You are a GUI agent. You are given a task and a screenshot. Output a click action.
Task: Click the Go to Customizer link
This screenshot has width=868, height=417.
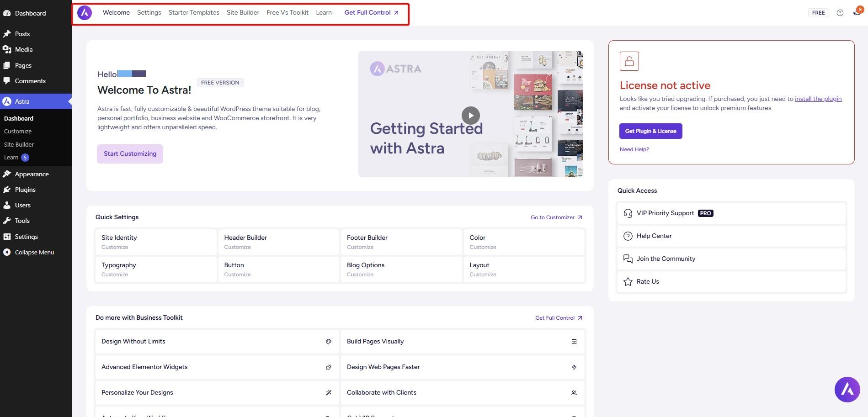556,217
